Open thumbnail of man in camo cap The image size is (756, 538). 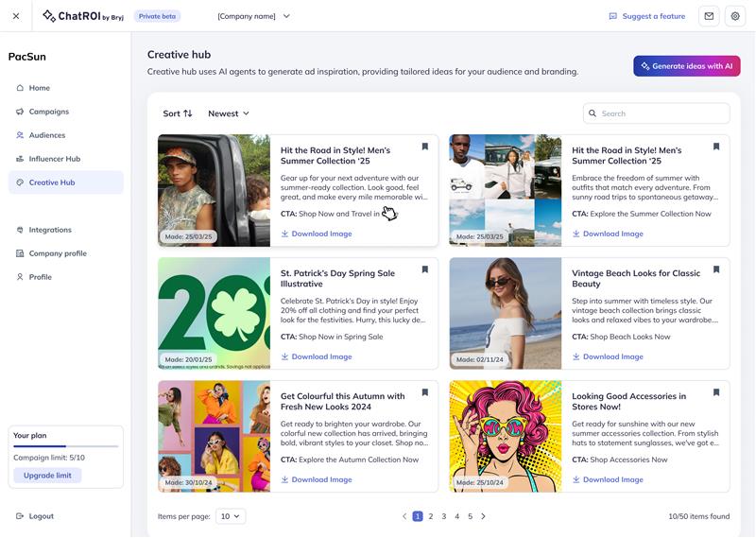coord(215,190)
